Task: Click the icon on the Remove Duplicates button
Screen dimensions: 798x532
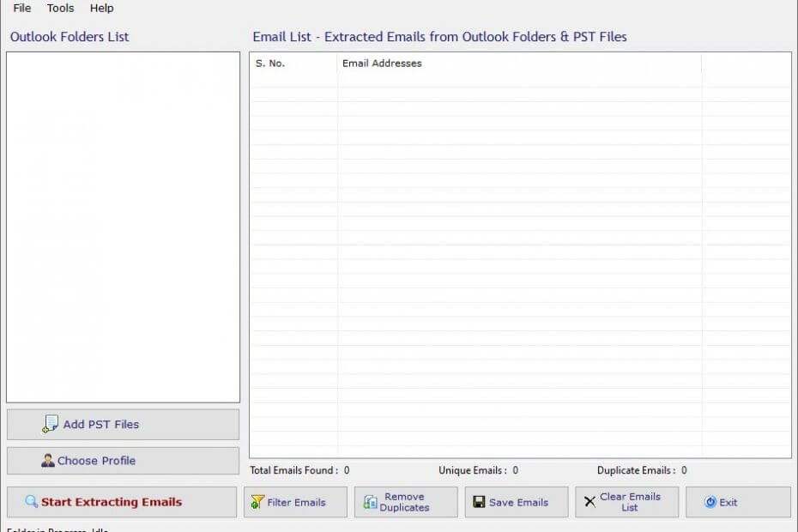Action: coord(370,502)
